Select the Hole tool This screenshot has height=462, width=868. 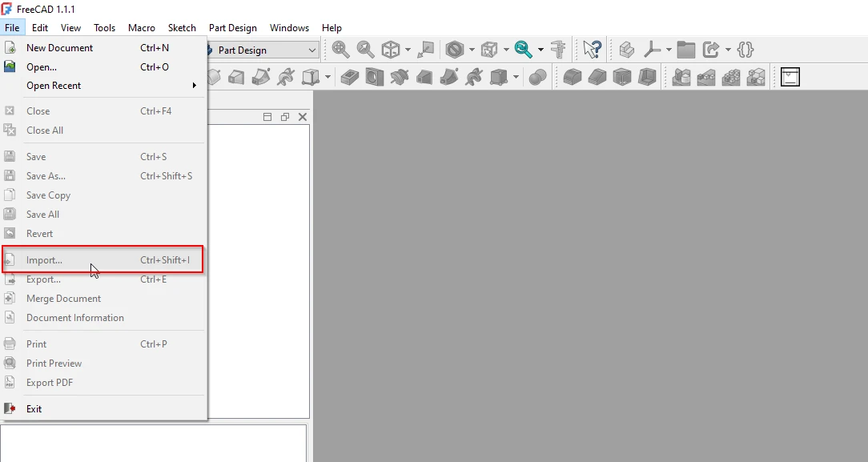point(375,77)
